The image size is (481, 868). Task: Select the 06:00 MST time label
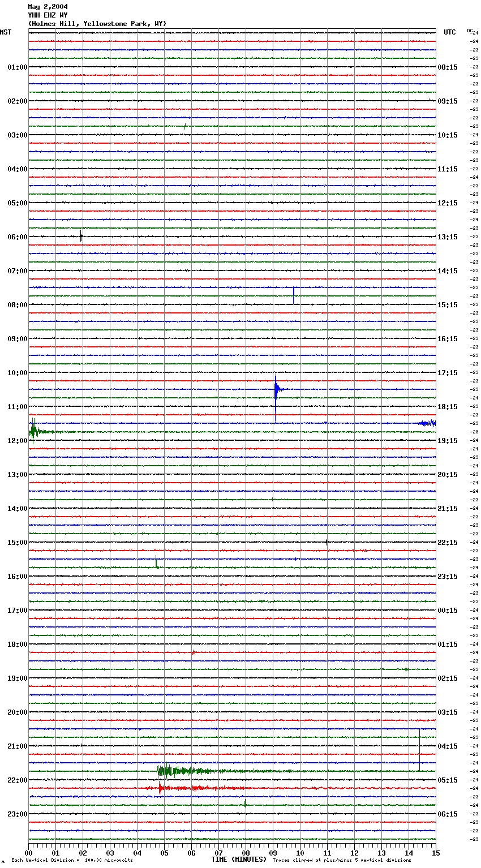[x=18, y=237]
